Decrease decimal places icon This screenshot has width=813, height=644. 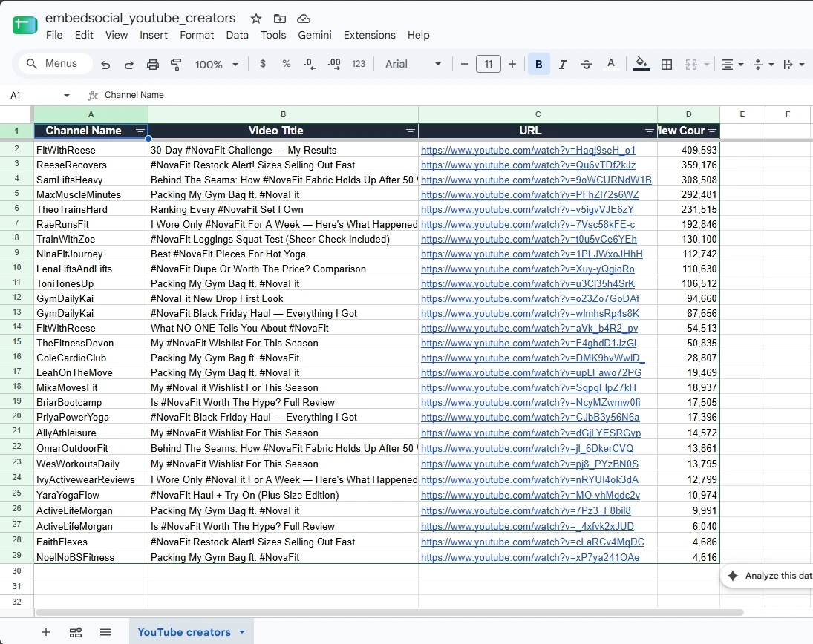pyautogui.click(x=310, y=65)
